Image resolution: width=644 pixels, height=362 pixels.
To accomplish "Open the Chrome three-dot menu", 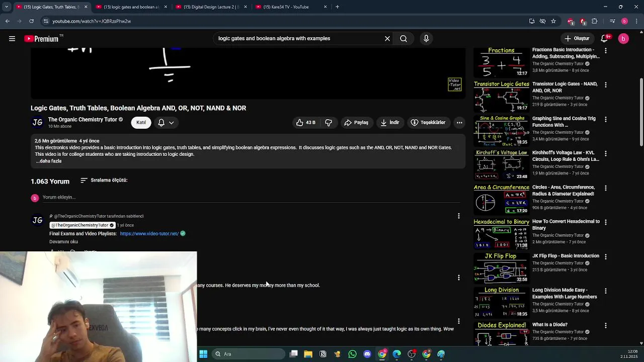I will 637,21.
